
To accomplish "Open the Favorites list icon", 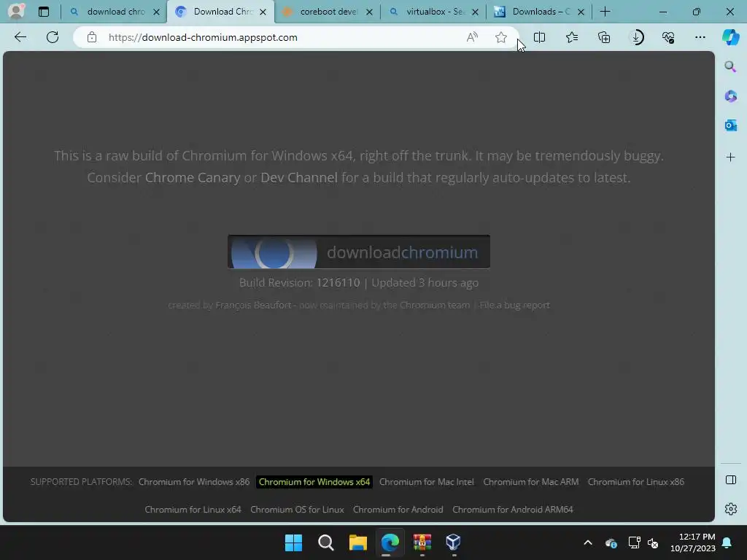I will tap(572, 37).
